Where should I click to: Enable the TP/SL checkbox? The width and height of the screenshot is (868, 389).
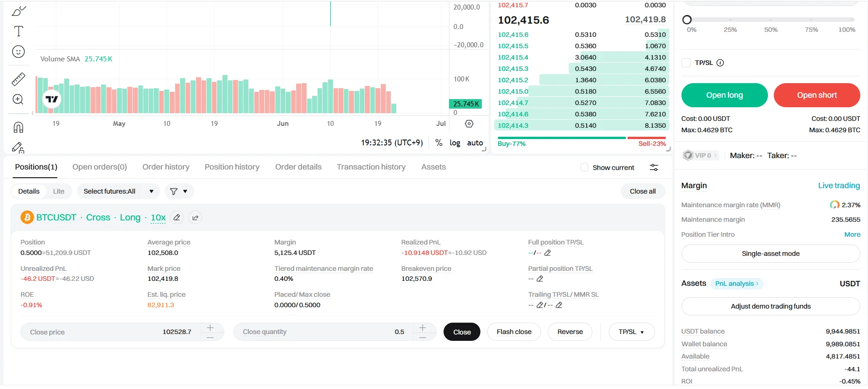686,63
